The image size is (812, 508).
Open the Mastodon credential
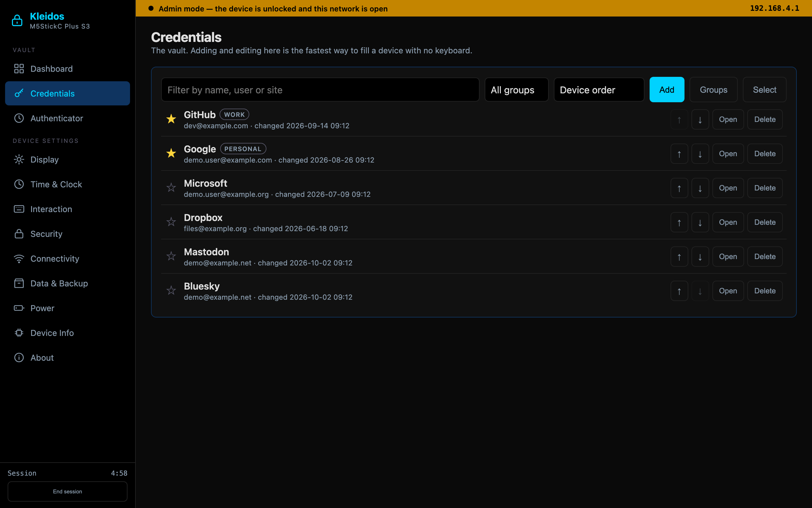[x=728, y=256]
